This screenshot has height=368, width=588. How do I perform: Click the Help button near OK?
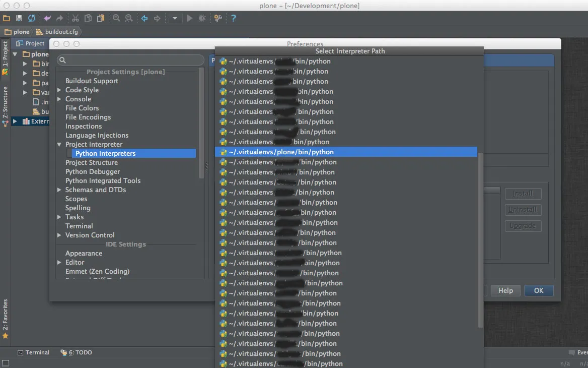[505, 290]
